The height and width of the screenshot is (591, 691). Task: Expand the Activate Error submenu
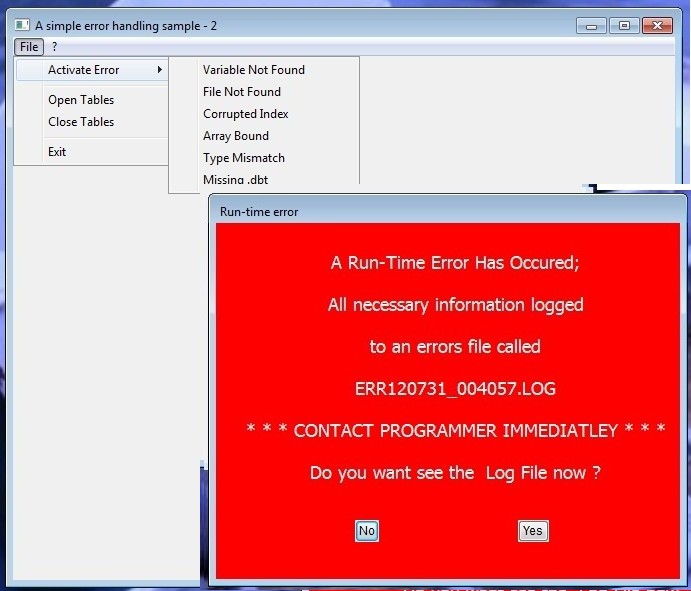click(x=92, y=70)
